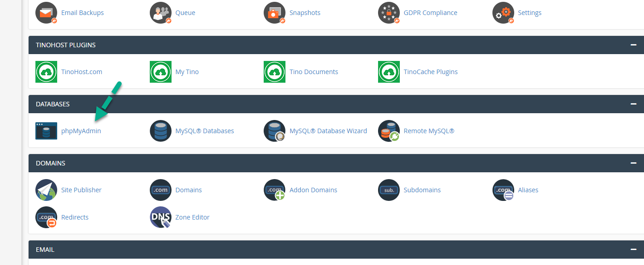Click the Subdomains icon

(x=389, y=190)
